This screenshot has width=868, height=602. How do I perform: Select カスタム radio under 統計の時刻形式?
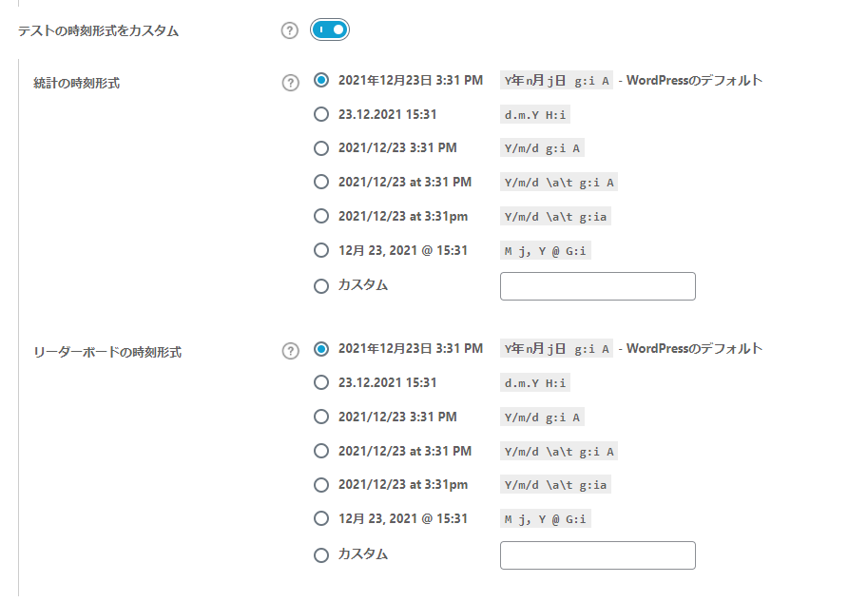[321, 285]
